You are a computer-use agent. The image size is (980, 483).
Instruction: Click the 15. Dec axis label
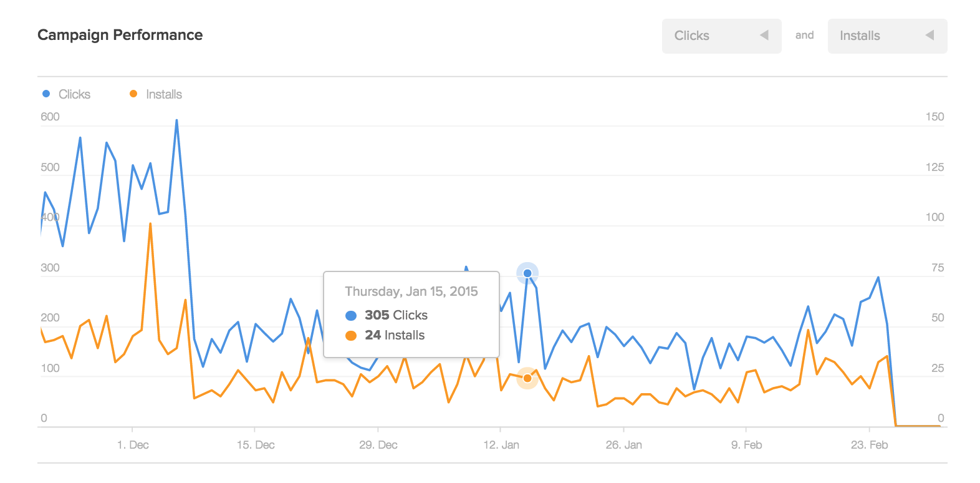point(256,445)
